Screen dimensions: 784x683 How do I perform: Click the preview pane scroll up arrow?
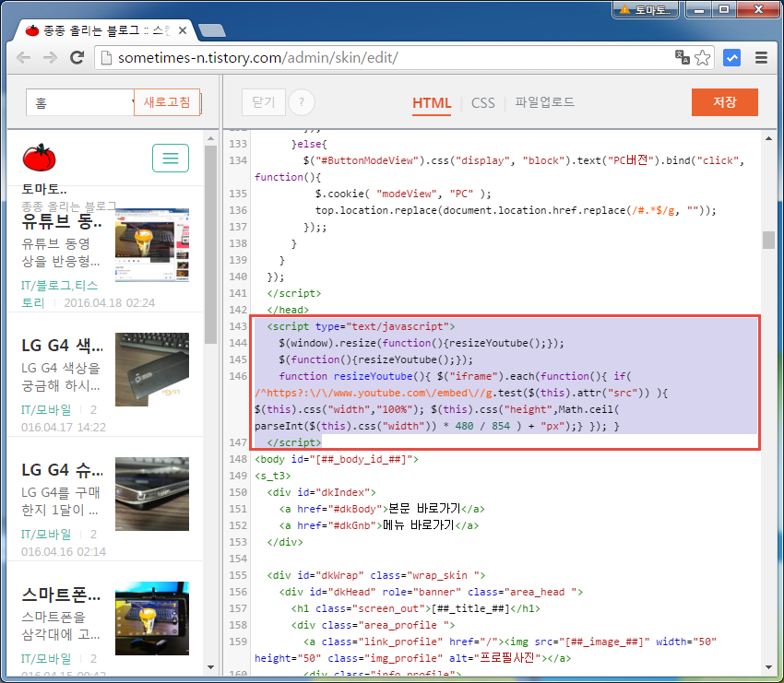point(210,138)
